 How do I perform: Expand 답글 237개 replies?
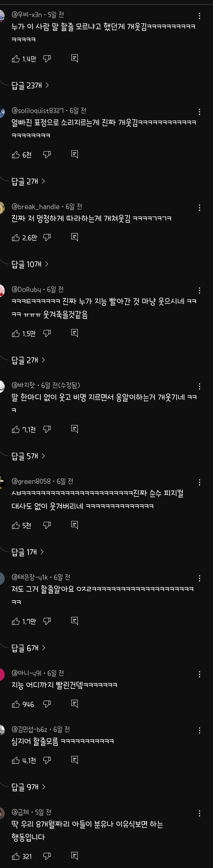[x=30, y=86]
